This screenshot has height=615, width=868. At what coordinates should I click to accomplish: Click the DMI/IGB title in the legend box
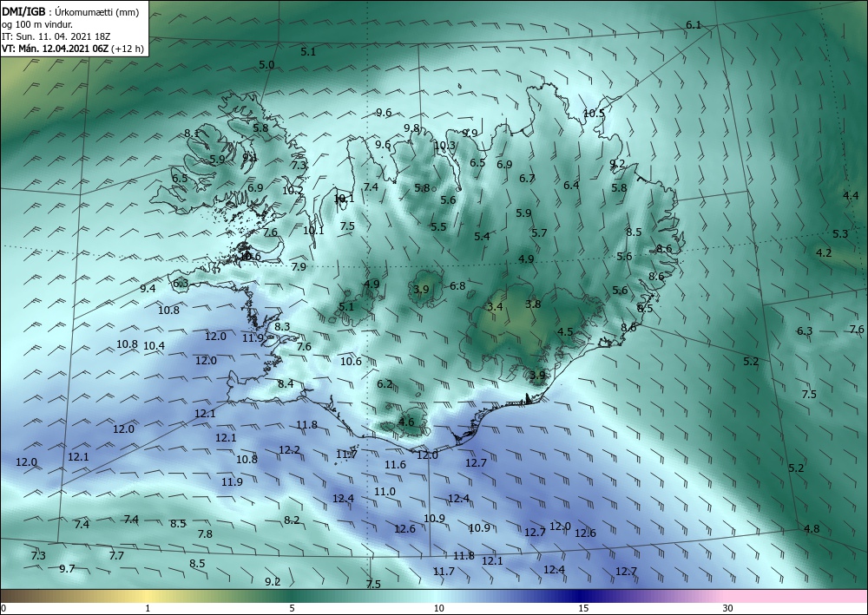pyautogui.click(x=23, y=11)
